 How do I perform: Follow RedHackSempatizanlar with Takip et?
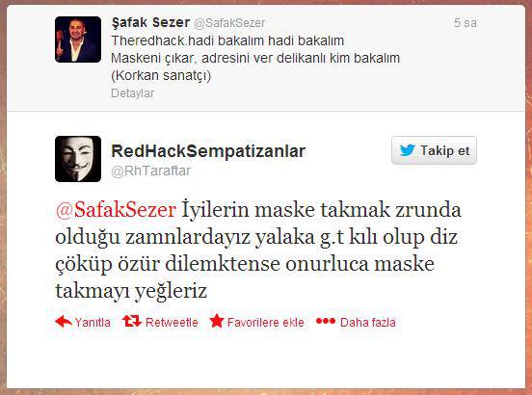(434, 150)
